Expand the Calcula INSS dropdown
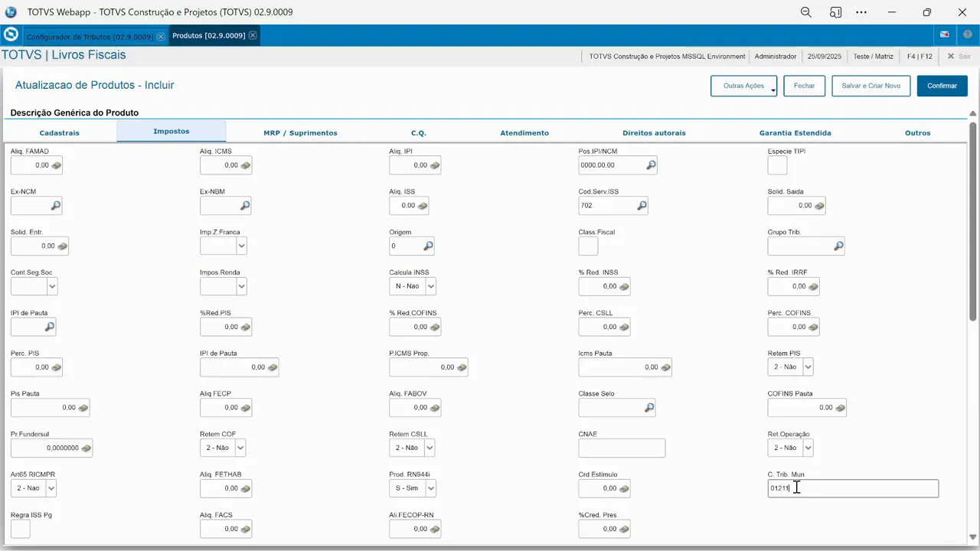The width and height of the screenshot is (980, 551). (x=430, y=285)
